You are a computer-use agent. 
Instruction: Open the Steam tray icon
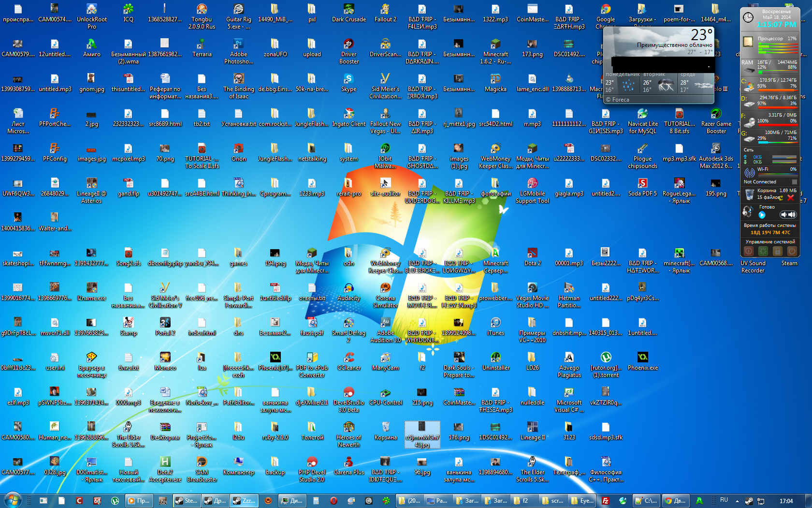749,501
